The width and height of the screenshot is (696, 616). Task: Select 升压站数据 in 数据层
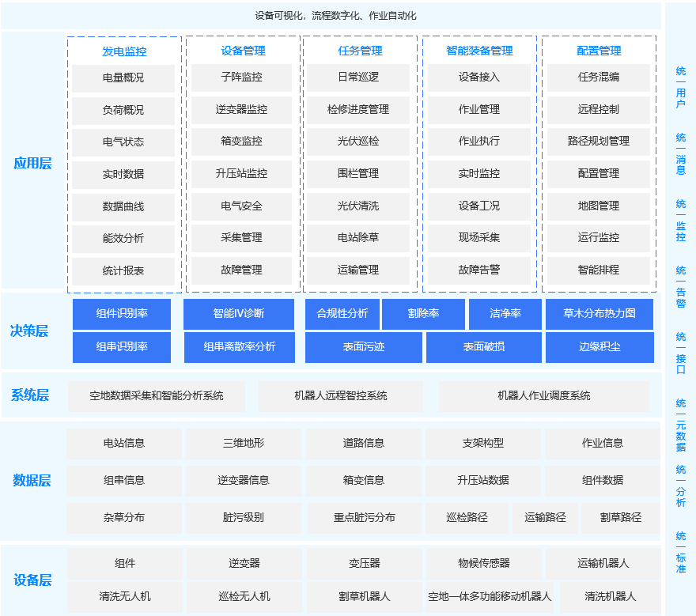point(482,480)
